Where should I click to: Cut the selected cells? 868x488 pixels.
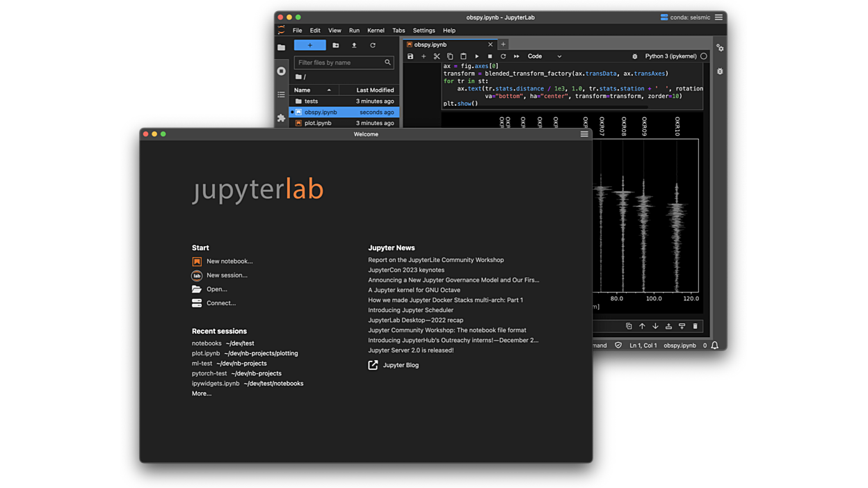[x=437, y=56]
